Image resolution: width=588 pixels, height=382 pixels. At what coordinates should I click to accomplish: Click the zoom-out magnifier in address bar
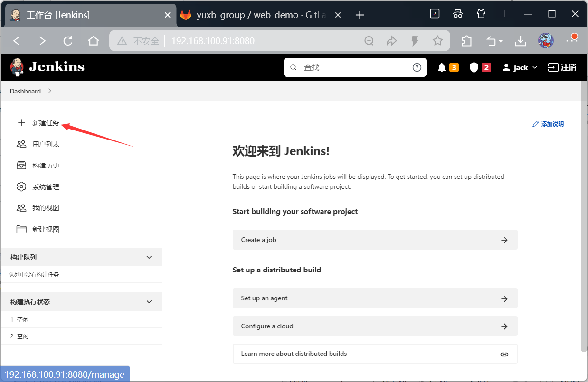pyautogui.click(x=369, y=41)
